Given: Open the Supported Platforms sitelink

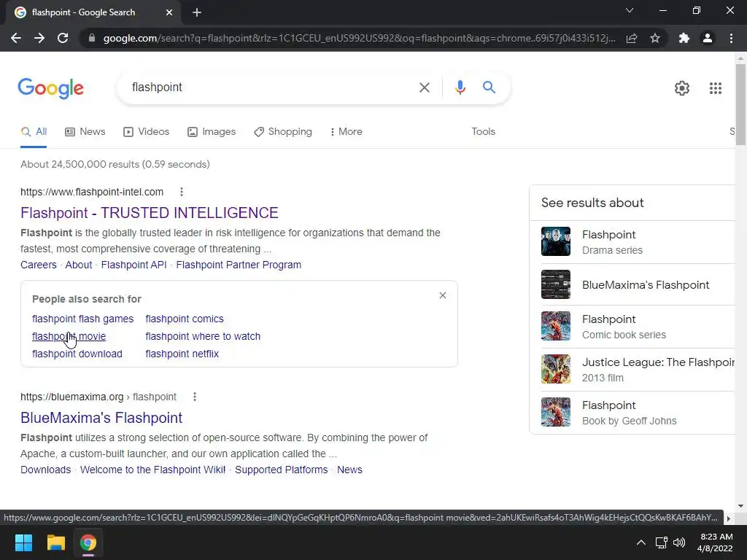Looking at the screenshot, I should 281,470.
